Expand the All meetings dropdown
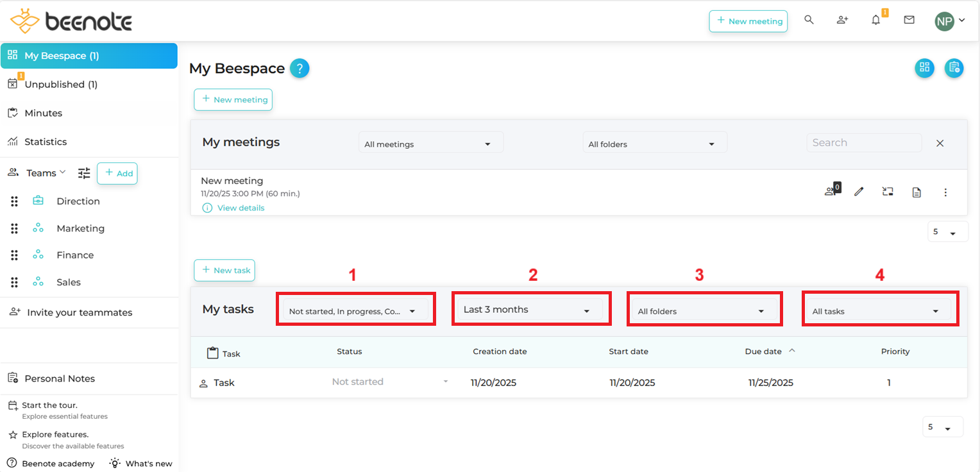 (430, 144)
